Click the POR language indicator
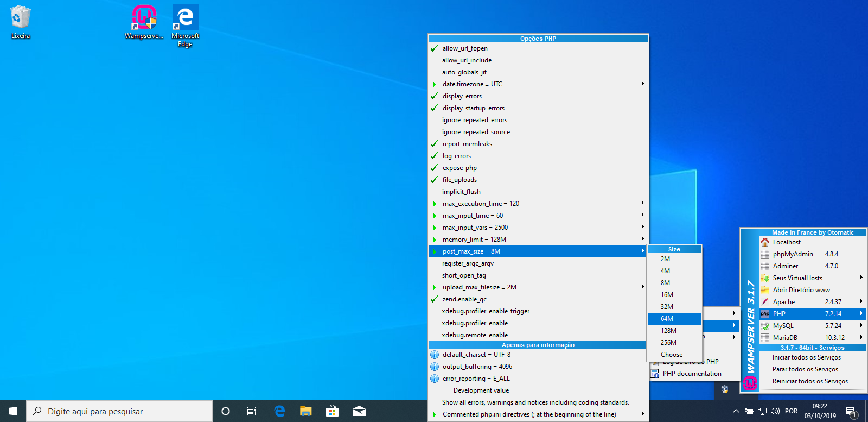This screenshot has width=868, height=422. pyautogui.click(x=792, y=411)
